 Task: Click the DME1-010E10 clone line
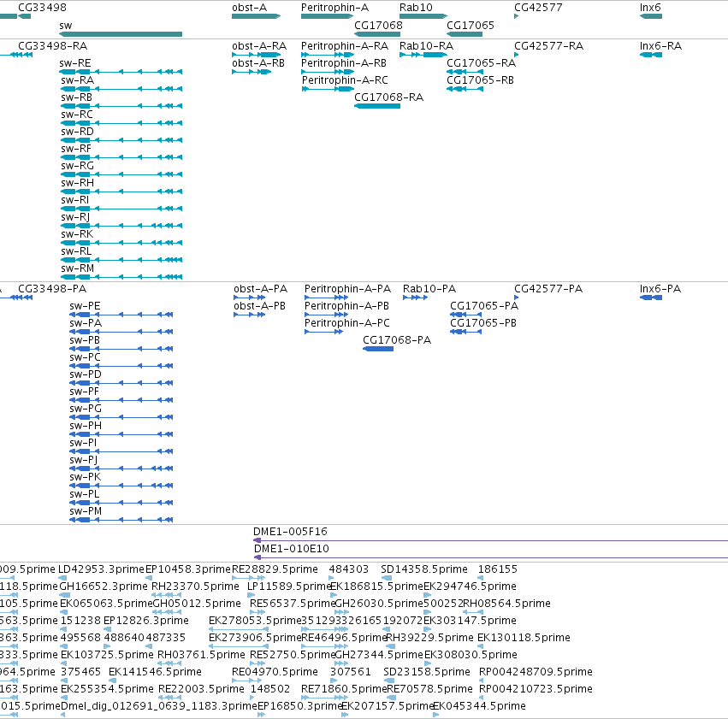(x=491, y=557)
